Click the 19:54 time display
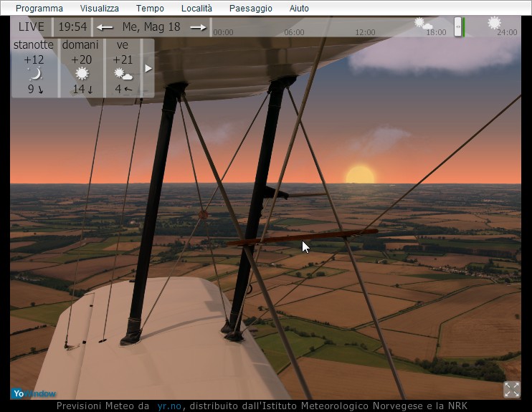 (72, 27)
